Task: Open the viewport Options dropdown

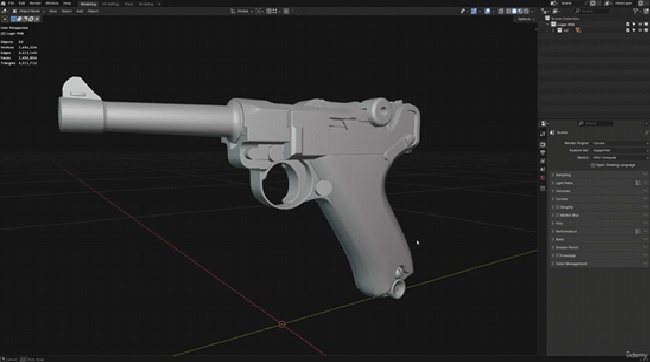Action: [x=525, y=19]
